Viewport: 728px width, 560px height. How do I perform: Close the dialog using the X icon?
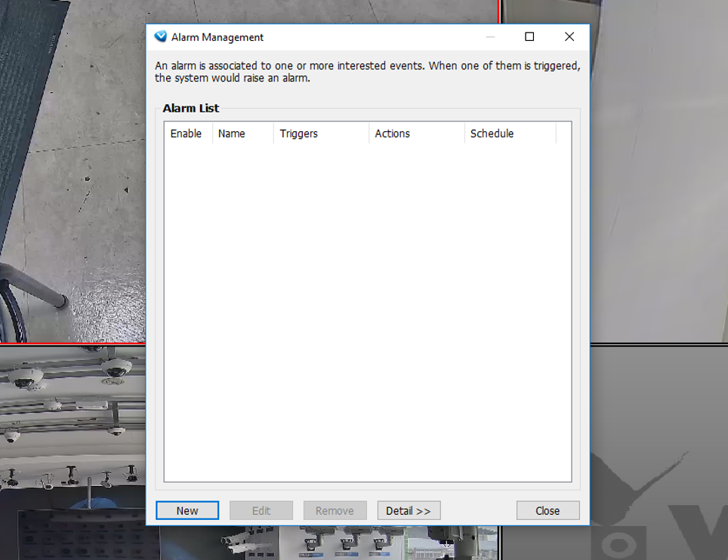tap(569, 37)
